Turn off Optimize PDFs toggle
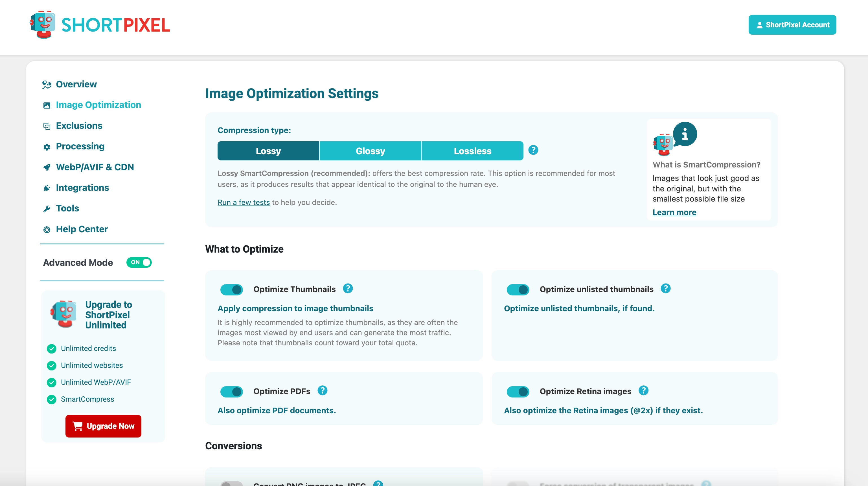The height and width of the screenshot is (486, 868). pos(231,392)
